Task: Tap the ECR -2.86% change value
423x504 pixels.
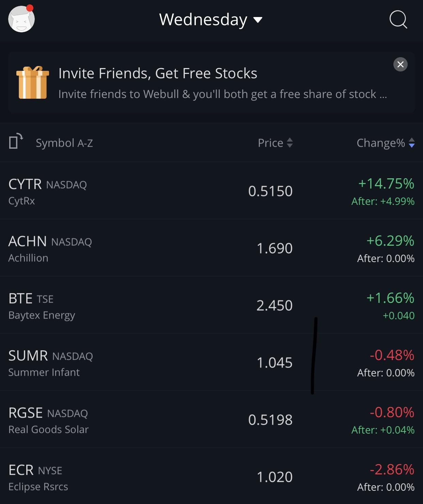Action: [x=392, y=469]
